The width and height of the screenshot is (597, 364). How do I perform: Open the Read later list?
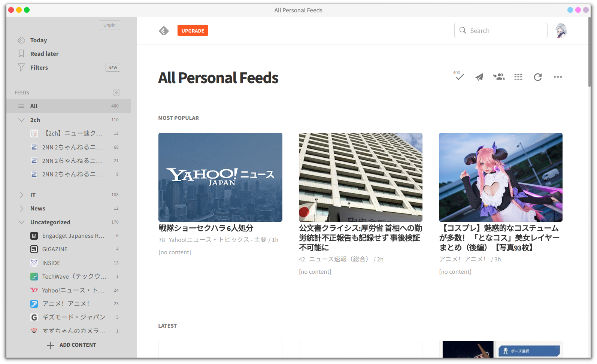45,54
